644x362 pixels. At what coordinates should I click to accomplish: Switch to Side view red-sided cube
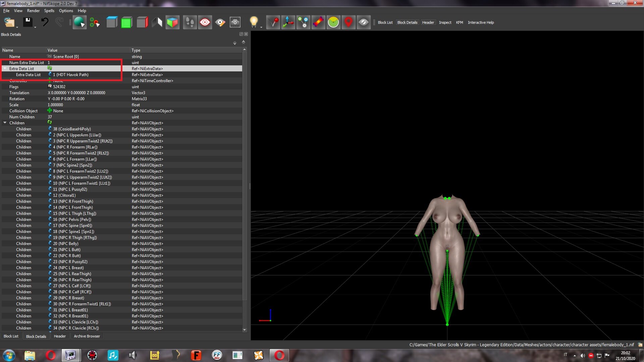click(142, 22)
